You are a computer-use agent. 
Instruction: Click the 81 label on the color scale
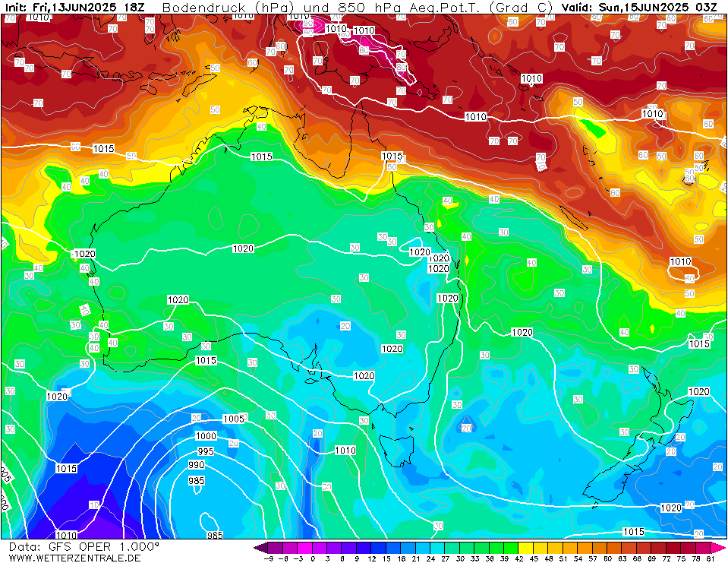711,558
